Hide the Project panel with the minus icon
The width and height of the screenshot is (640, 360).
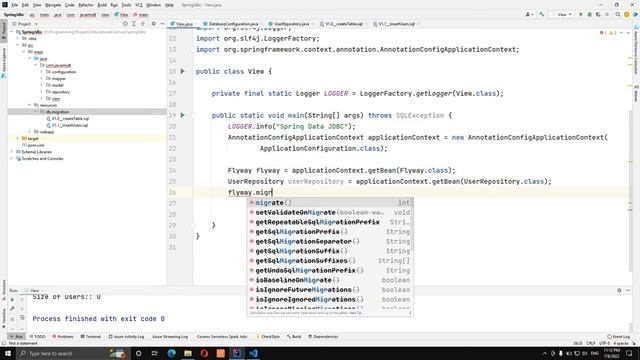coord(162,24)
